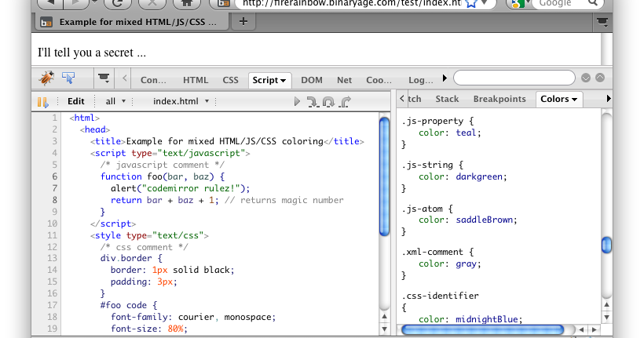The height and width of the screenshot is (338, 644).
Task: Open a new browser tab with plus
Action: [243, 21]
